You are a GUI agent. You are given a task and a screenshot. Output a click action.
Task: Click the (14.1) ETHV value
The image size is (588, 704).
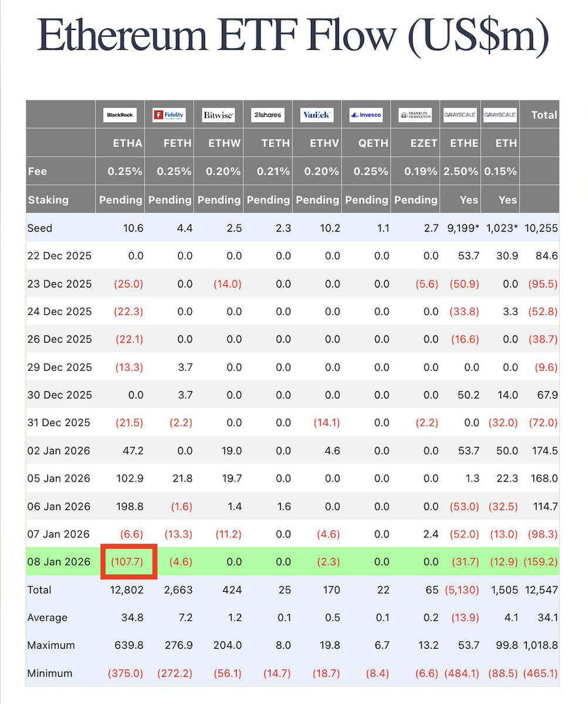326,423
